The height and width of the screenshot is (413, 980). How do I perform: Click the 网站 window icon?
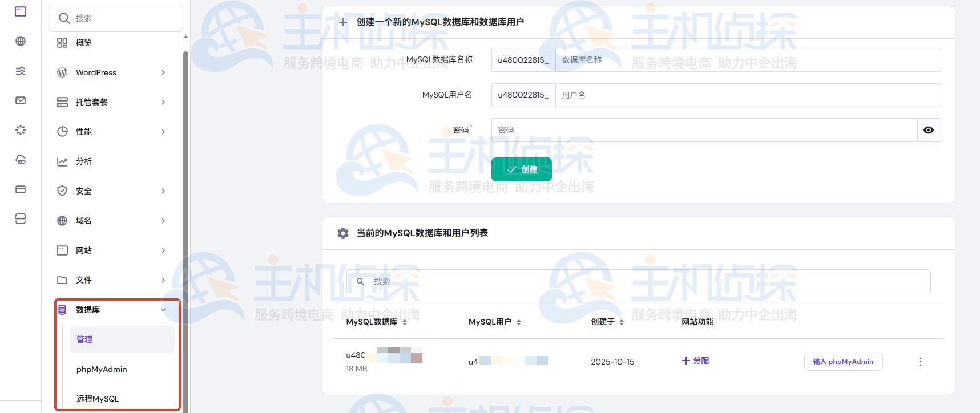click(62, 250)
